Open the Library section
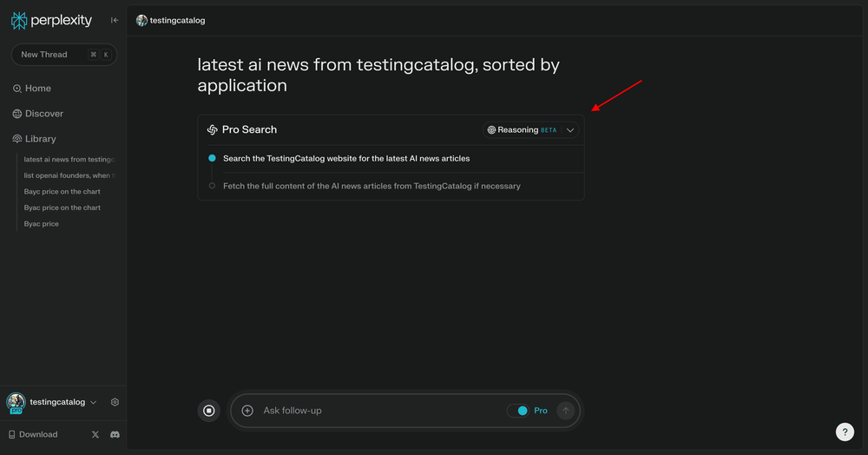The width and height of the screenshot is (868, 455). [40, 139]
